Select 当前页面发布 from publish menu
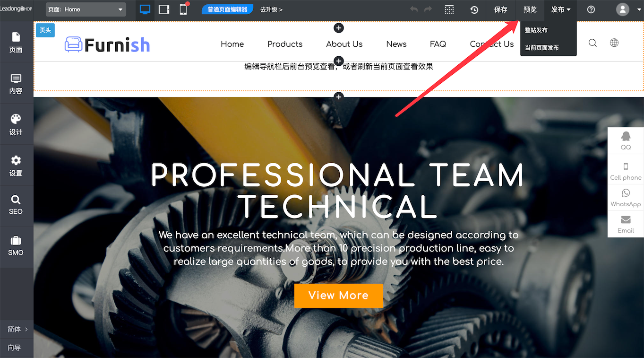 pos(542,48)
